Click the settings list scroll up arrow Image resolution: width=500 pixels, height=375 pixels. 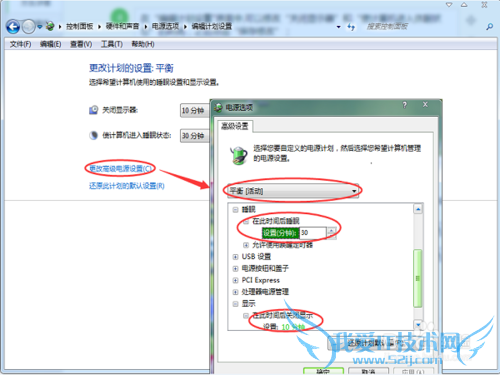[x=418, y=209]
